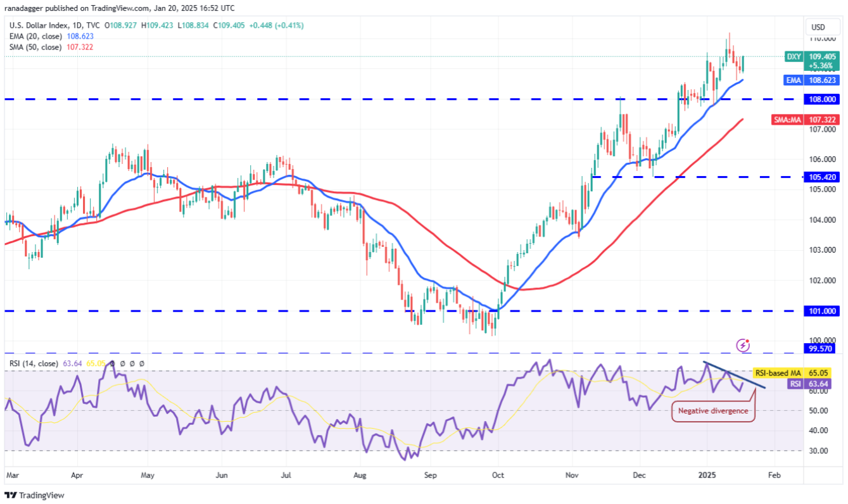Click the 104.000 price axis tick

tap(821, 220)
